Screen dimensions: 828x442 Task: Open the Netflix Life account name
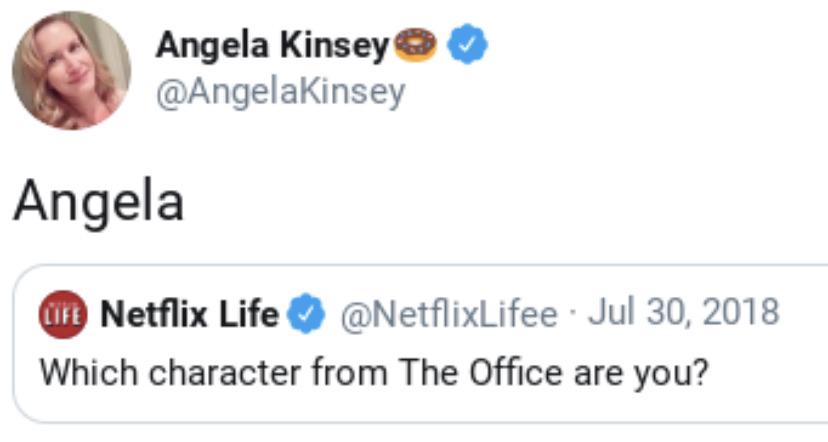[x=189, y=315]
